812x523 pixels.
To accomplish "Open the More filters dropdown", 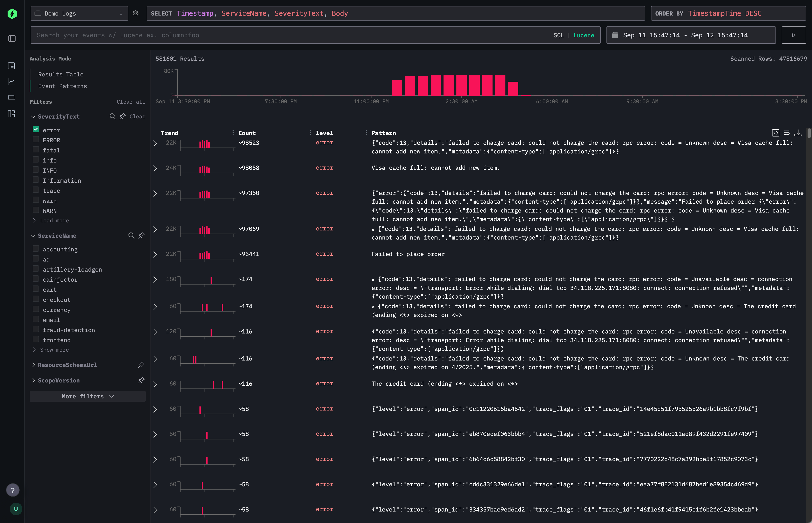I will coord(87,396).
